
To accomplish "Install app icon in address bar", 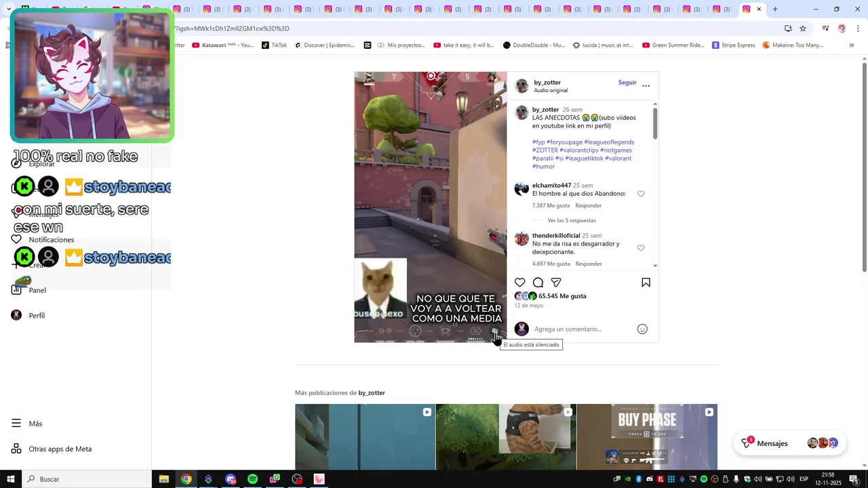I will (x=788, y=28).
